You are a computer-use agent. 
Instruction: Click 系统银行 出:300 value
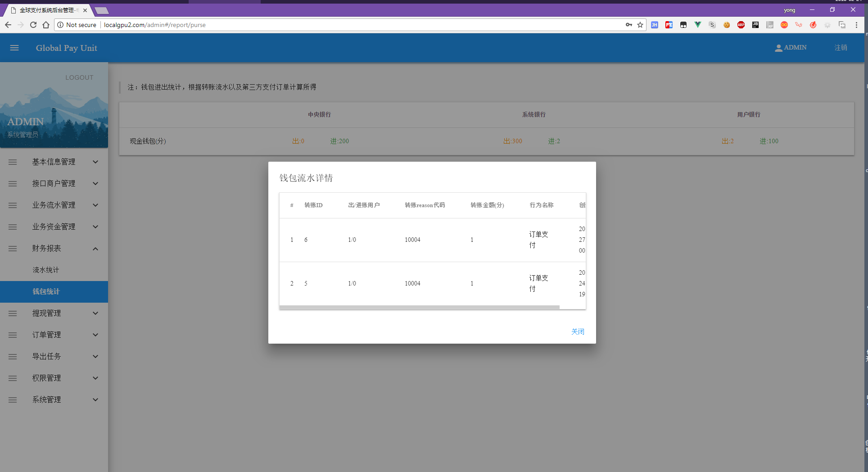click(x=513, y=141)
